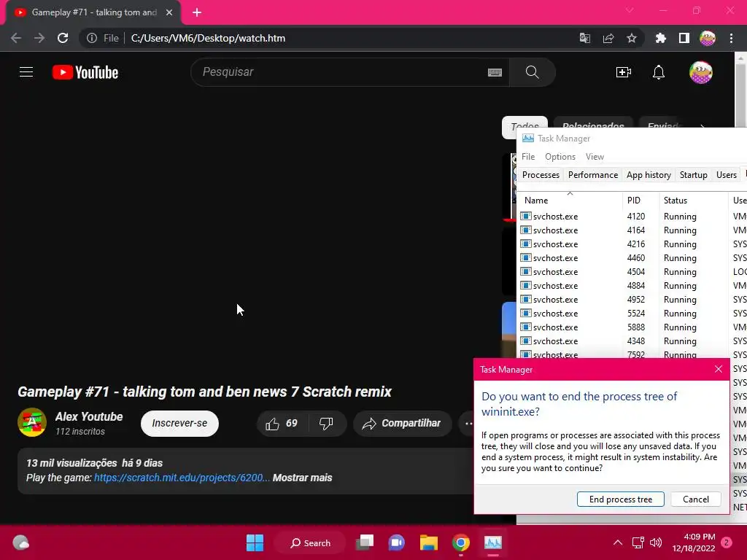Toggle Chrome side panel icon

click(x=684, y=38)
